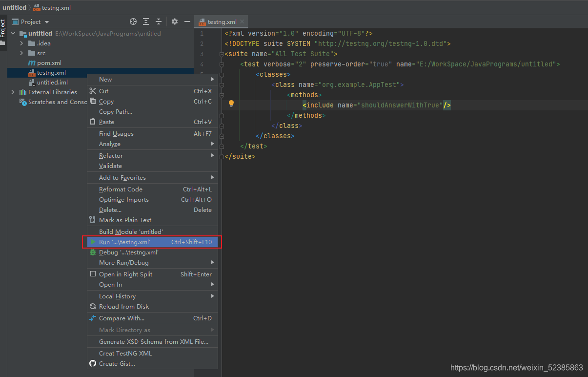Fold the suite tag in editor gutter

222,54
